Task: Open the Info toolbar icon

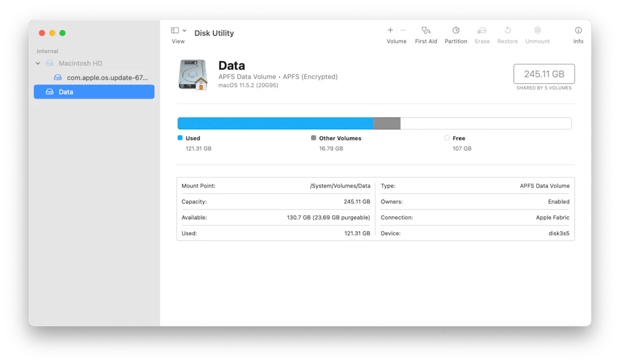Action: tap(578, 30)
